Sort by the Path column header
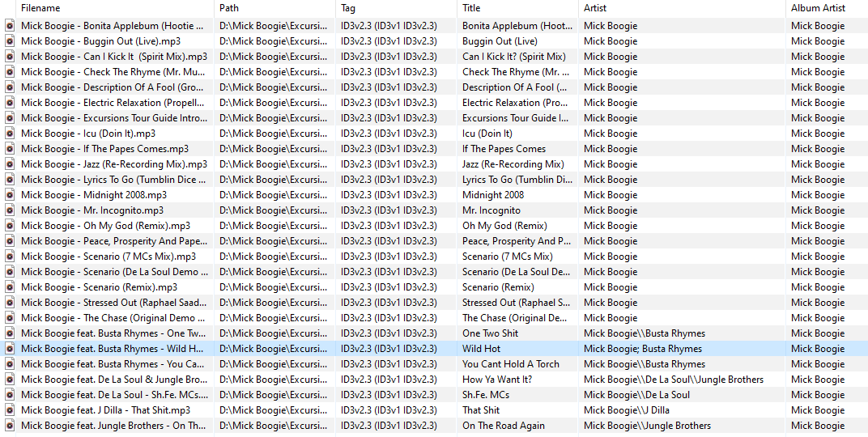868x437 pixels. pyautogui.click(x=274, y=8)
